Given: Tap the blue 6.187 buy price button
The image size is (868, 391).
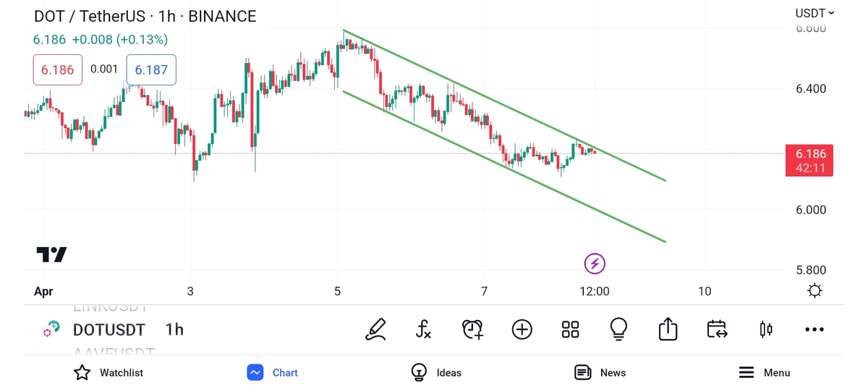Looking at the screenshot, I should click(151, 70).
